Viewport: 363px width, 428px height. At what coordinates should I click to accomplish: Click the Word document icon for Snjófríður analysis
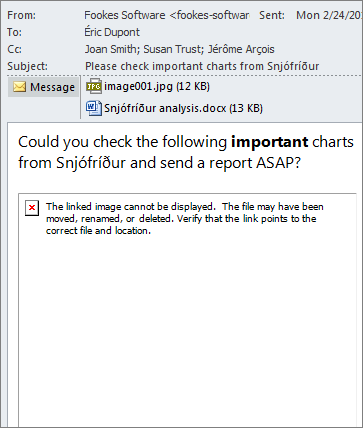pyautogui.click(x=94, y=108)
